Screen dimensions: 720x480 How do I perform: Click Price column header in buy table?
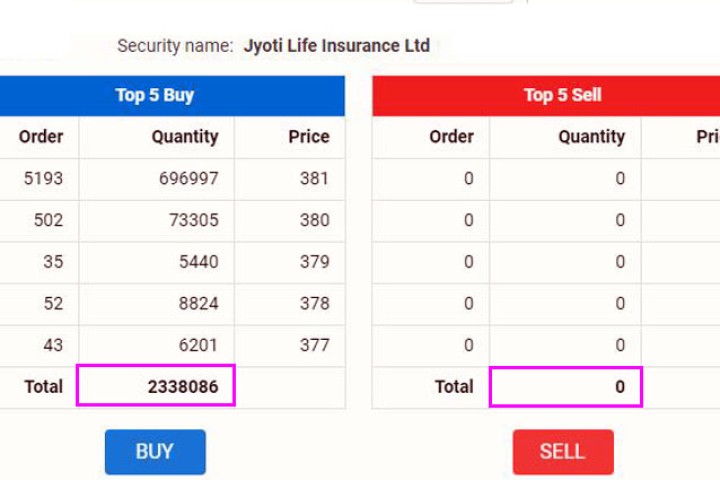click(309, 137)
